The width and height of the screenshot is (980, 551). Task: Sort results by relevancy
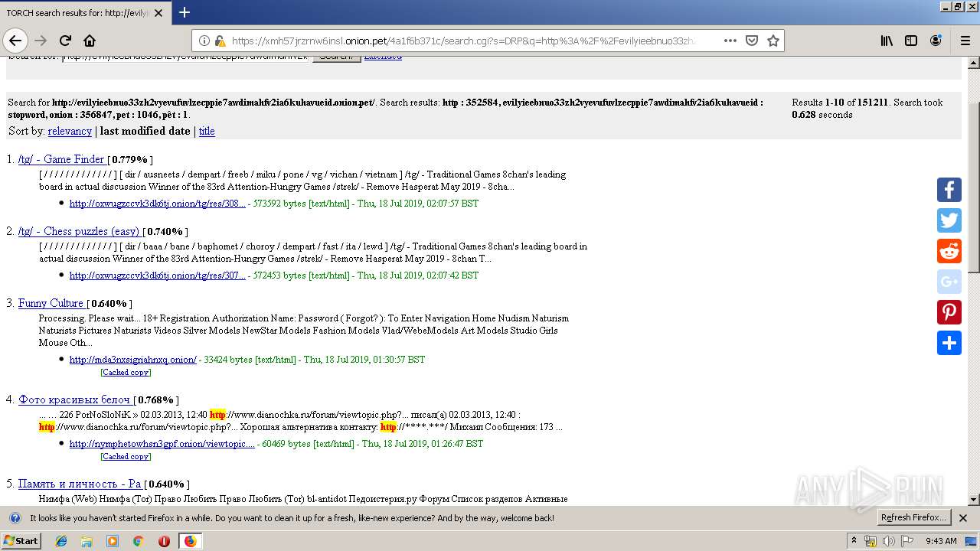pos(70,131)
